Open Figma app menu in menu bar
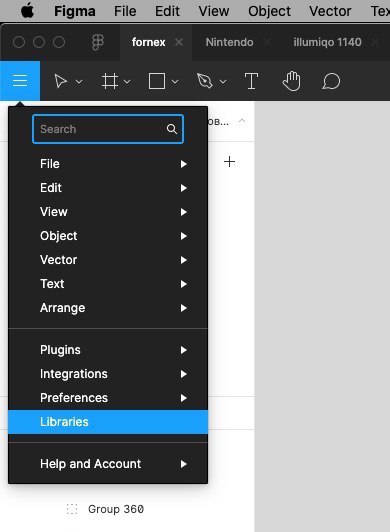This screenshot has width=390, height=532. coord(75,12)
